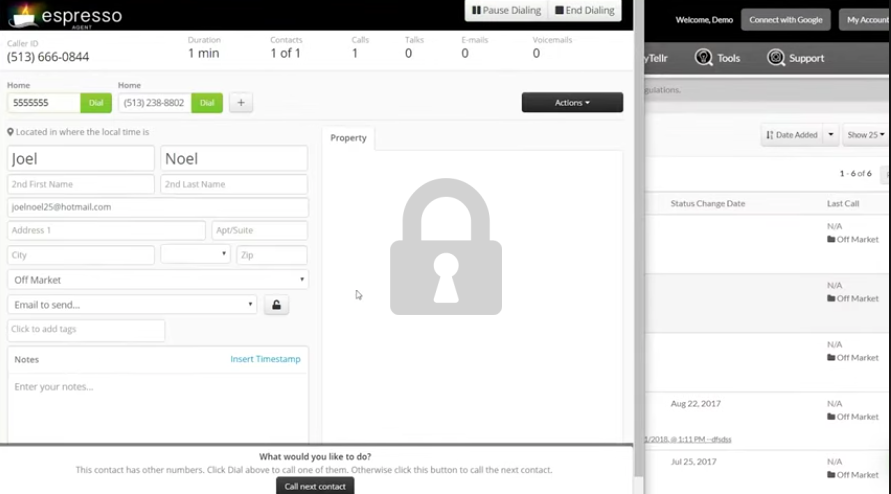Open the Off Market status dropdown
The image size is (891, 494).
[158, 280]
